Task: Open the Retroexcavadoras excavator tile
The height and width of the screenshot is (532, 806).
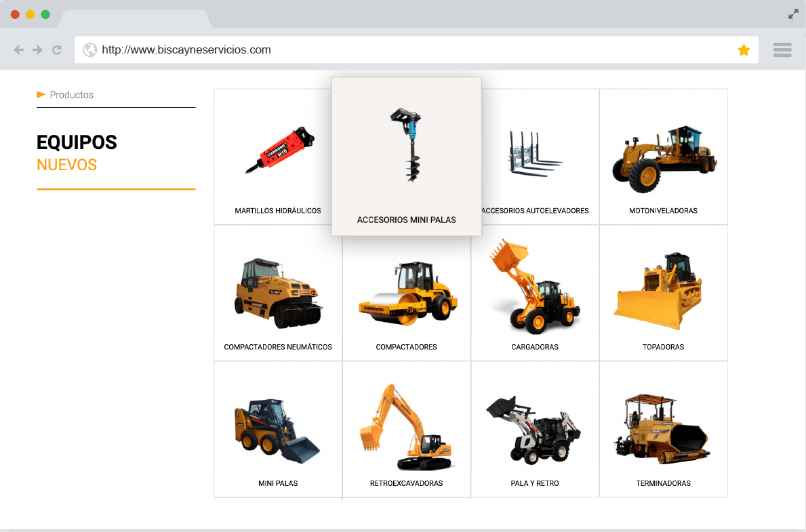Action: pyautogui.click(x=406, y=428)
